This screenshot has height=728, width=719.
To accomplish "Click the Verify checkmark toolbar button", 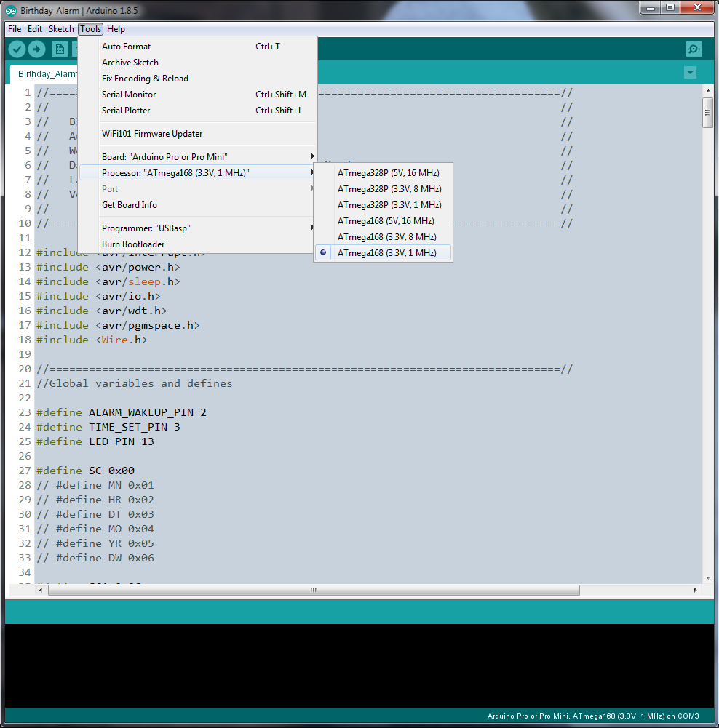I will point(17,49).
